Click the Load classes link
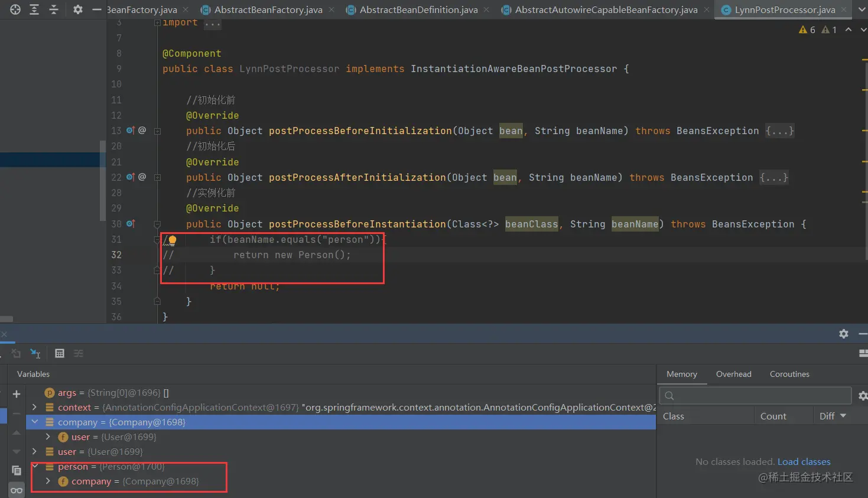The width and height of the screenshot is (868, 498). [x=804, y=461]
